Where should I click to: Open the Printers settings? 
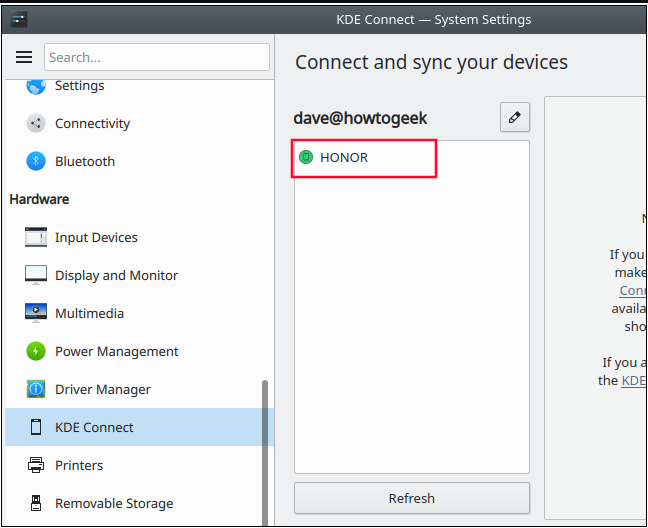(139, 465)
